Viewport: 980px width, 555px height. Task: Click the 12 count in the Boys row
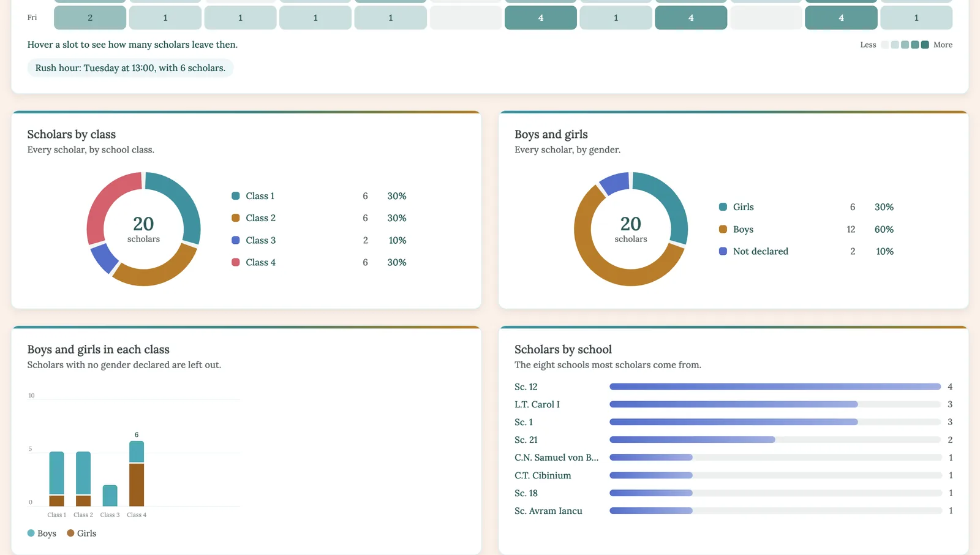pos(851,229)
